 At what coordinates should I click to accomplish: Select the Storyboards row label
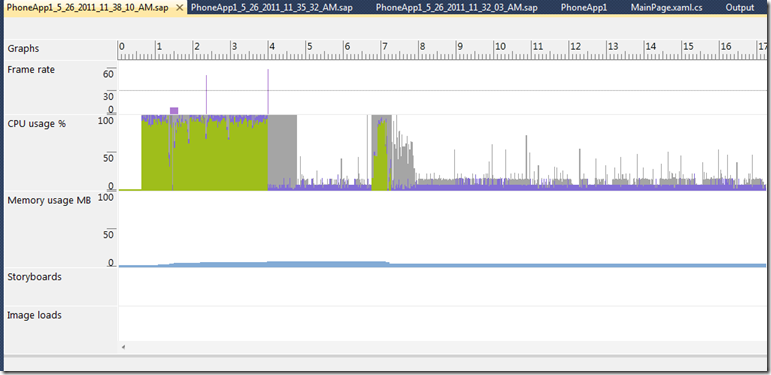click(x=34, y=277)
